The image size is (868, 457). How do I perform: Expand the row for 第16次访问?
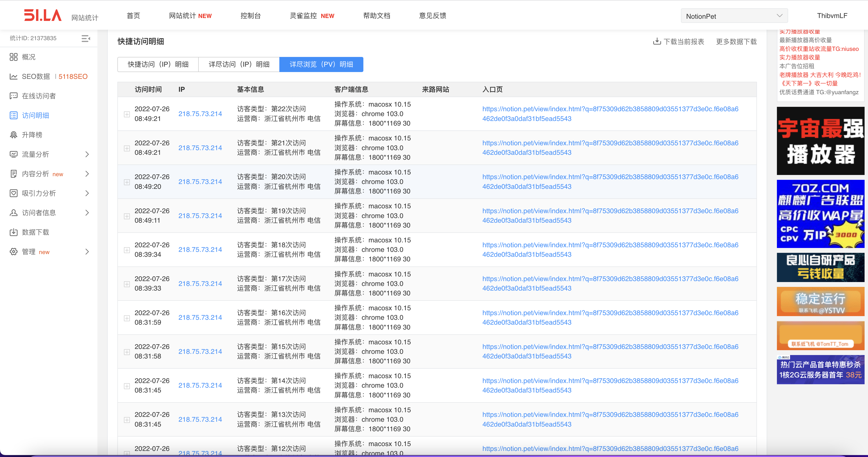(127, 318)
